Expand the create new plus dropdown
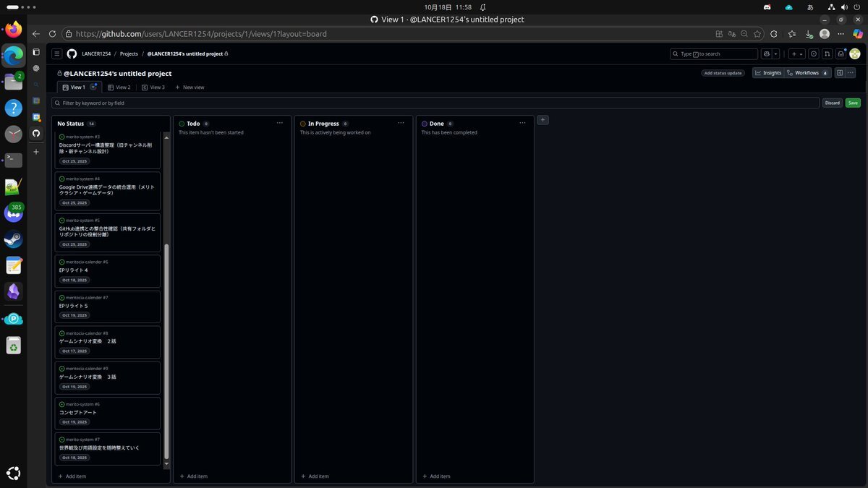Image resolution: width=868 pixels, height=488 pixels. click(796, 53)
